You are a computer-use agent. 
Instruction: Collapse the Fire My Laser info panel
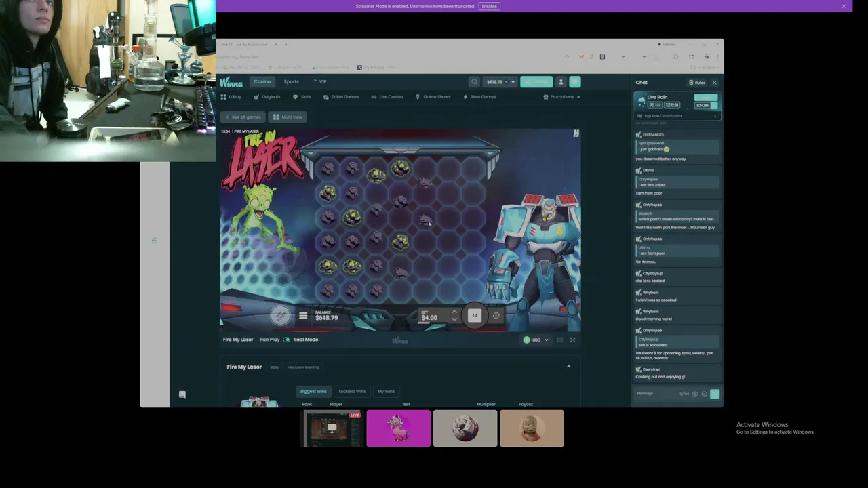point(569,367)
